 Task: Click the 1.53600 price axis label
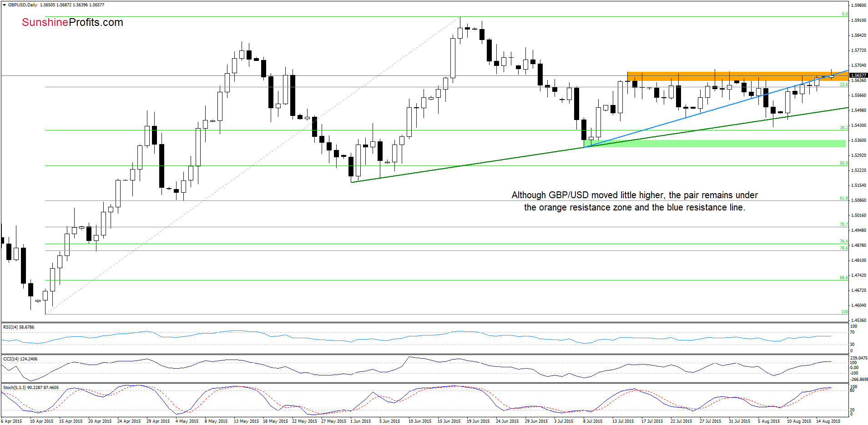coord(858,140)
